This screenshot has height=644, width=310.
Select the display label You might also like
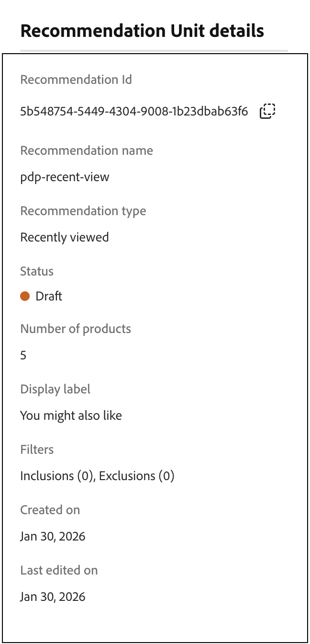(71, 415)
